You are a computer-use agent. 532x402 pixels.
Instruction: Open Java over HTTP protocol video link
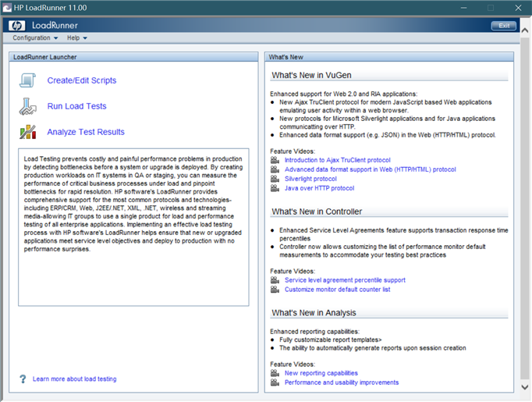(x=319, y=188)
